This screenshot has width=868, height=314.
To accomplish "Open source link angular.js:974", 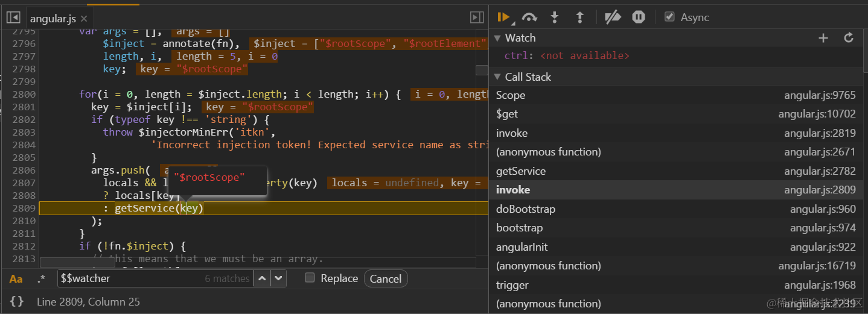I will click(x=823, y=228).
